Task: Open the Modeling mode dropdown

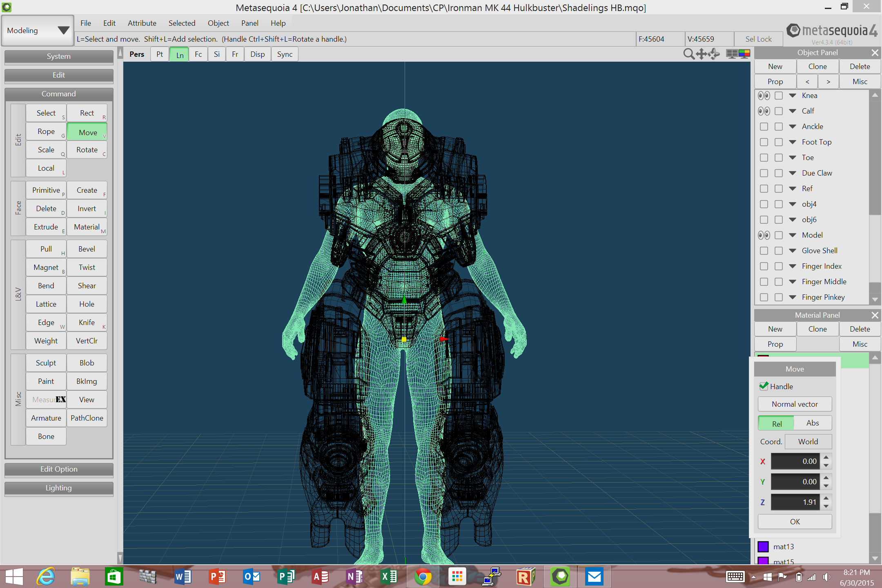Action: click(x=38, y=31)
